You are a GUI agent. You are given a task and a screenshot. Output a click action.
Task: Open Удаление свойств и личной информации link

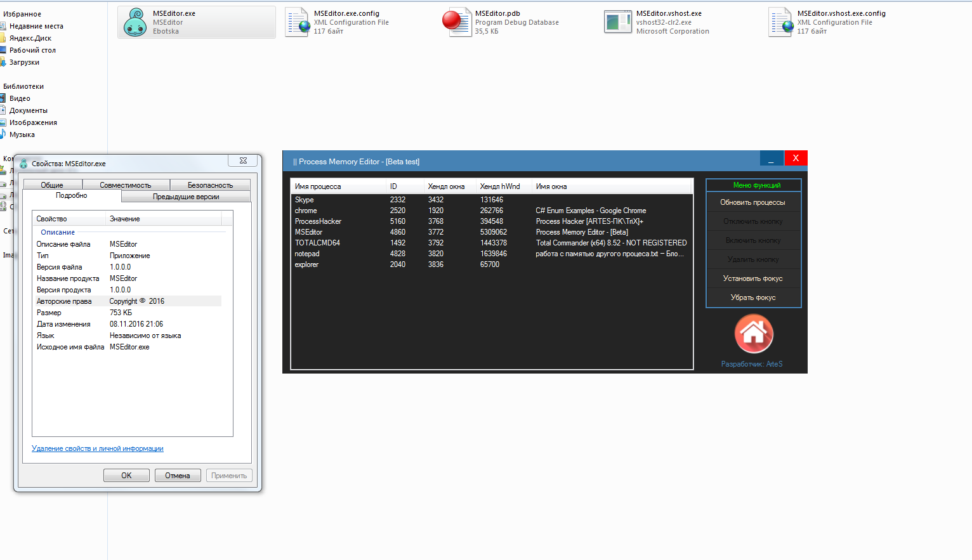click(x=98, y=448)
